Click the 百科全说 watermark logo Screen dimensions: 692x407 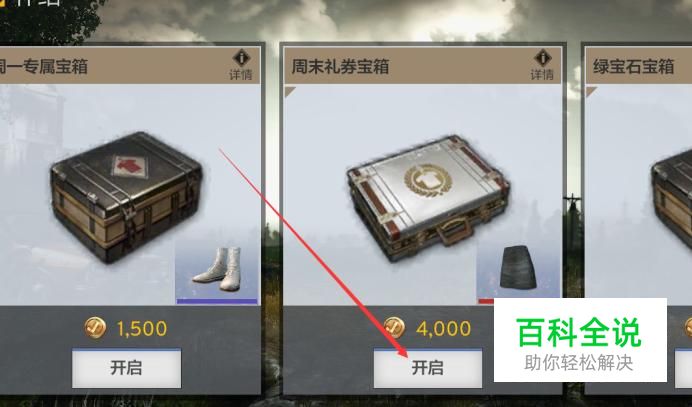coord(579,339)
